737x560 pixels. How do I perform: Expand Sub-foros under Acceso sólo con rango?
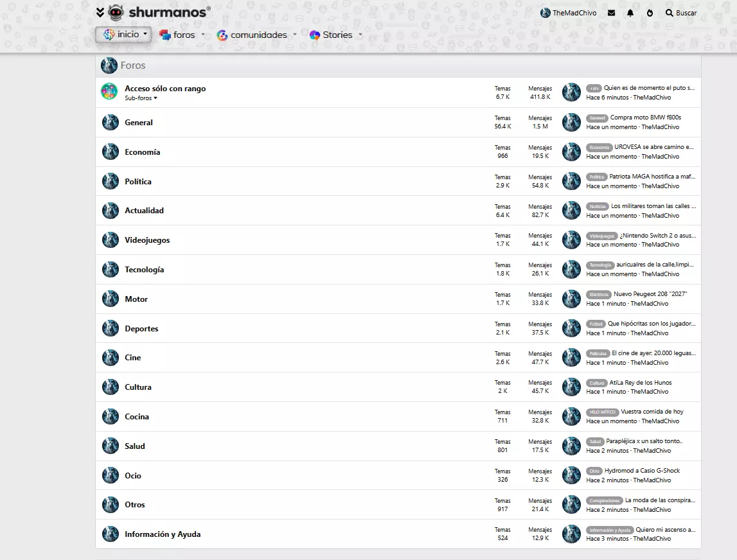tap(141, 98)
